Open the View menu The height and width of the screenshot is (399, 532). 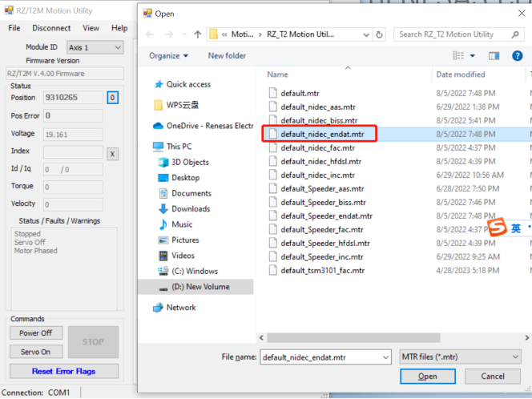click(x=91, y=28)
